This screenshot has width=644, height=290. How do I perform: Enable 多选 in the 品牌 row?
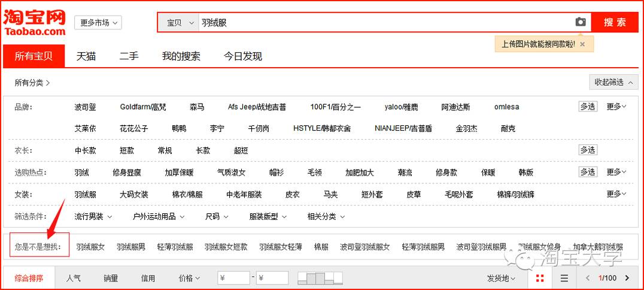coord(588,107)
